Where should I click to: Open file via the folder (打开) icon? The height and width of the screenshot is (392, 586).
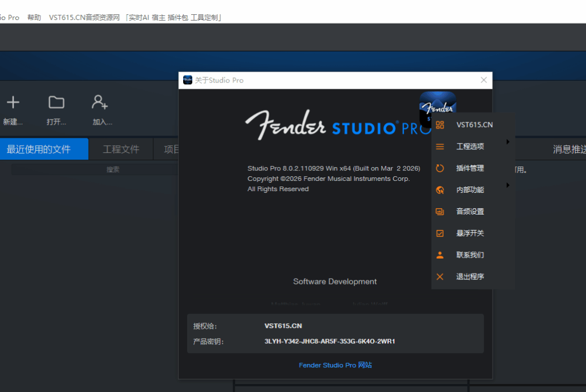(56, 102)
